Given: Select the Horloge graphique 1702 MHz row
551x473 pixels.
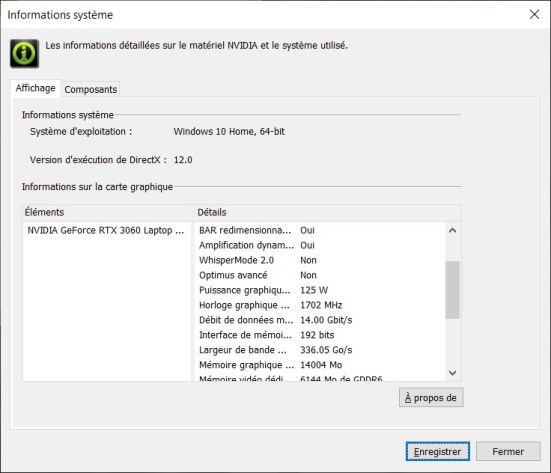Looking at the screenshot, I should 320,305.
